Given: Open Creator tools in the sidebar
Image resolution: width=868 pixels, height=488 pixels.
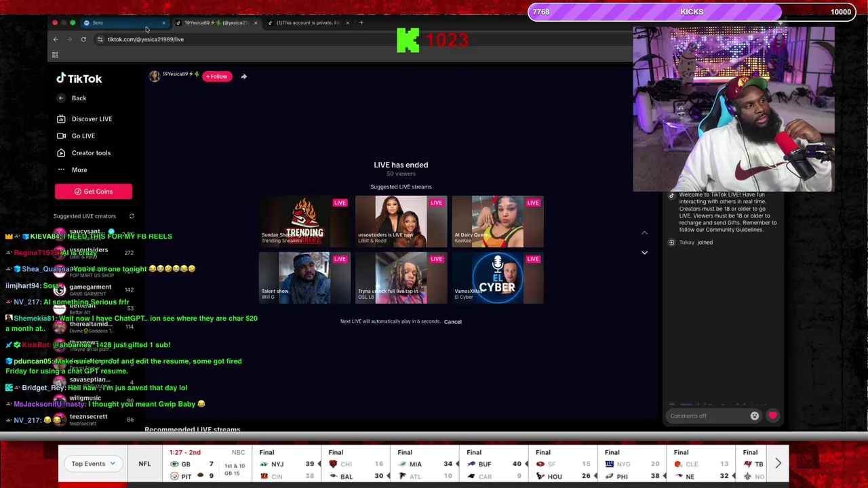Looking at the screenshot, I should pos(83,152).
